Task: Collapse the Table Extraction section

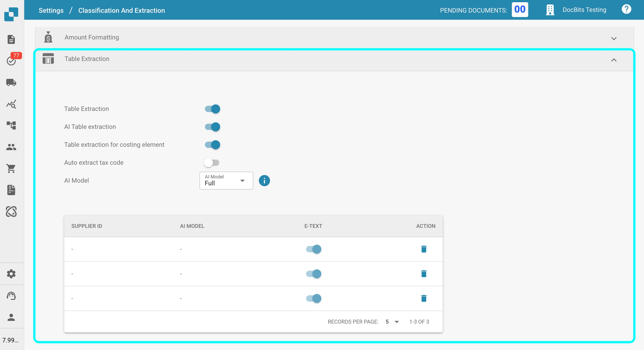Action: click(x=614, y=60)
